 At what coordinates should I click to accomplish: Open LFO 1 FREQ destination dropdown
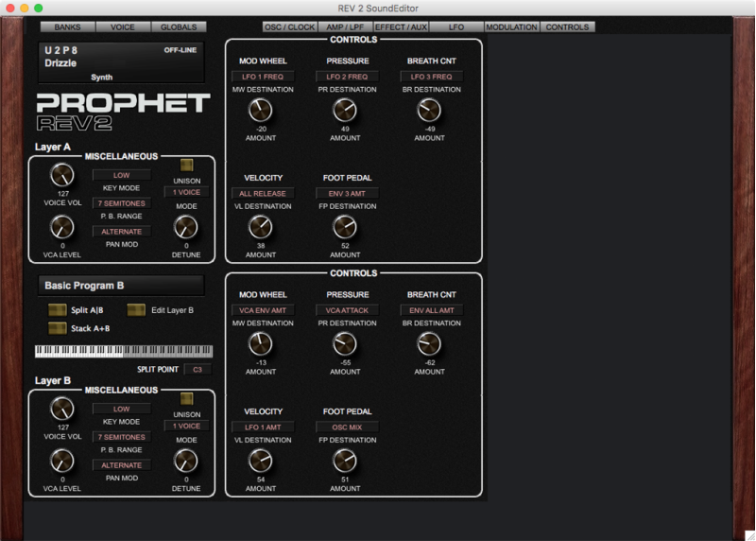coord(263,77)
